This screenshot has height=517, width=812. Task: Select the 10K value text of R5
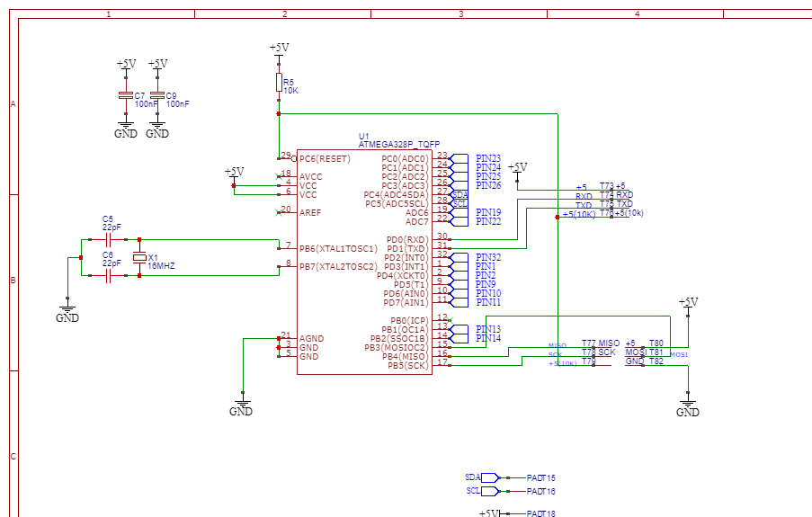click(290, 91)
